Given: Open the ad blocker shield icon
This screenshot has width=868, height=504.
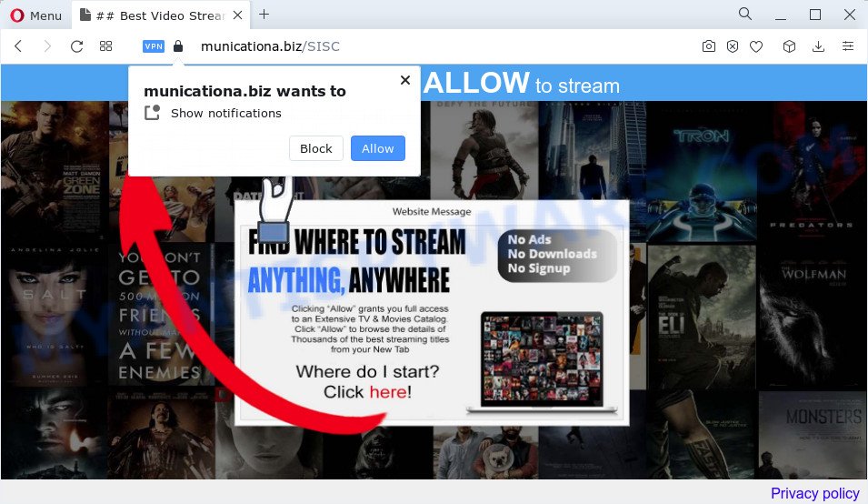Looking at the screenshot, I should click(733, 46).
